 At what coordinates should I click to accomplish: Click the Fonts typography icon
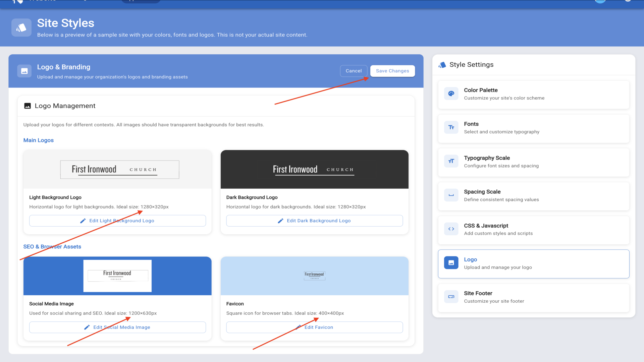tap(451, 128)
